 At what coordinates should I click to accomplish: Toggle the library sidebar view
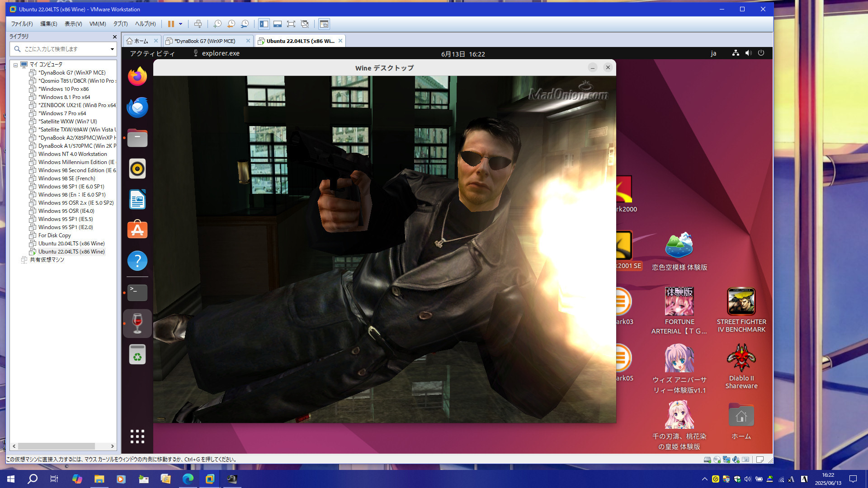click(264, 24)
